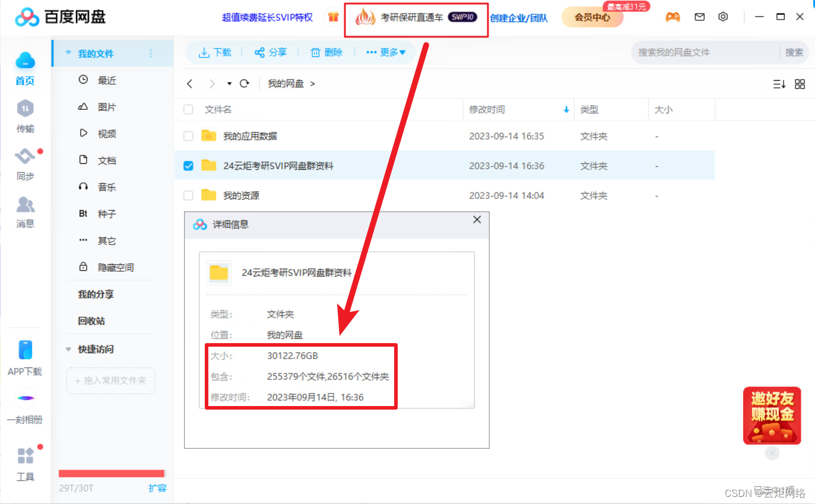Click the 考研保研直通车 account name
Image resolution: width=815 pixels, height=504 pixels.
click(x=412, y=17)
